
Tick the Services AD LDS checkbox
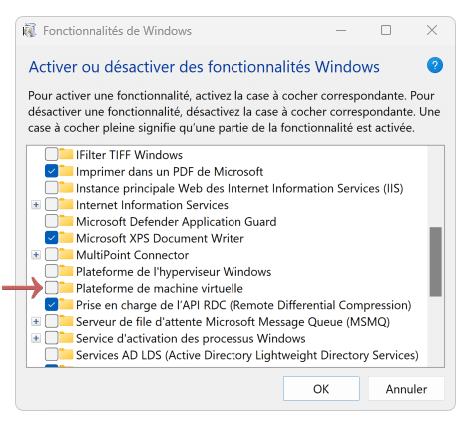coord(51,354)
